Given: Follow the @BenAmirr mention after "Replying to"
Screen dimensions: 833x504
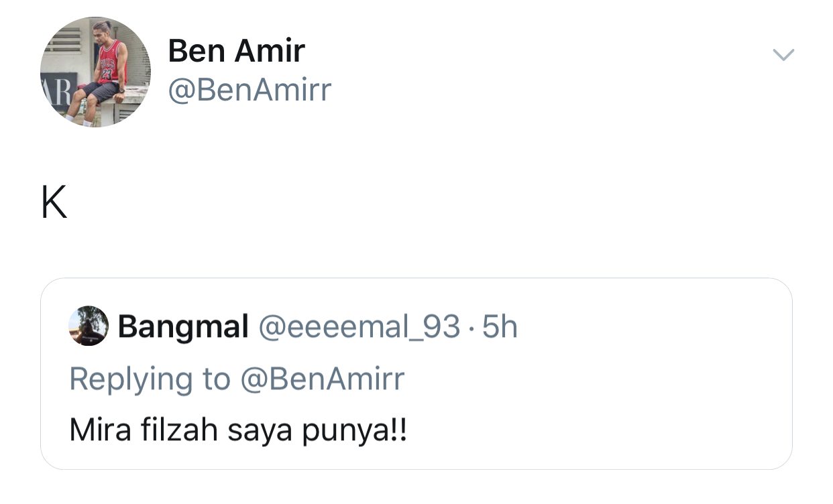Looking at the screenshot, I should (x=322, y=379).
